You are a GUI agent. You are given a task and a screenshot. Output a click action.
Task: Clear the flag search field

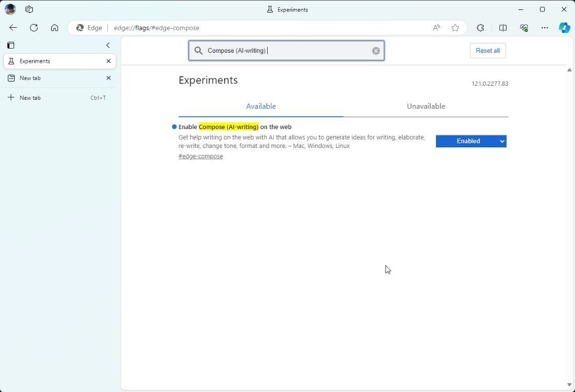376,50
